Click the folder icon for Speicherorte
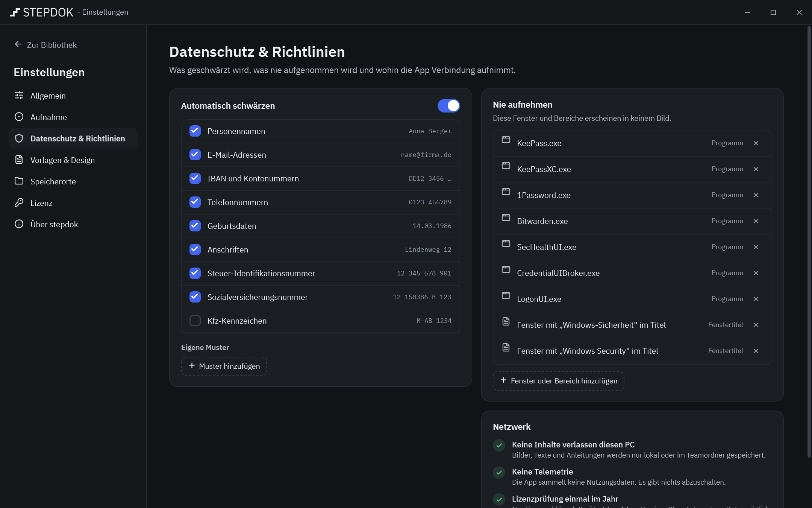 pyautogui.click(x=19, y=181)
